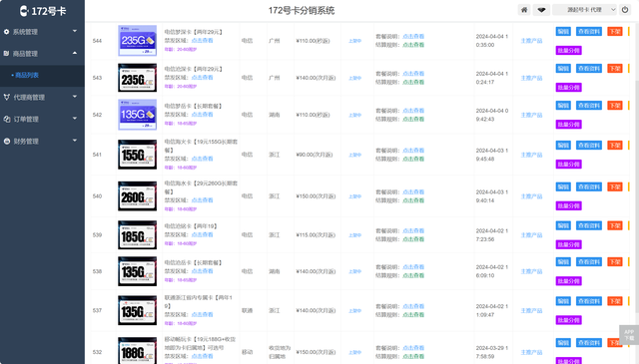Click the icon beside 商品管理
The width and height of the screenshot is (639, 364).
coord(7,53)
